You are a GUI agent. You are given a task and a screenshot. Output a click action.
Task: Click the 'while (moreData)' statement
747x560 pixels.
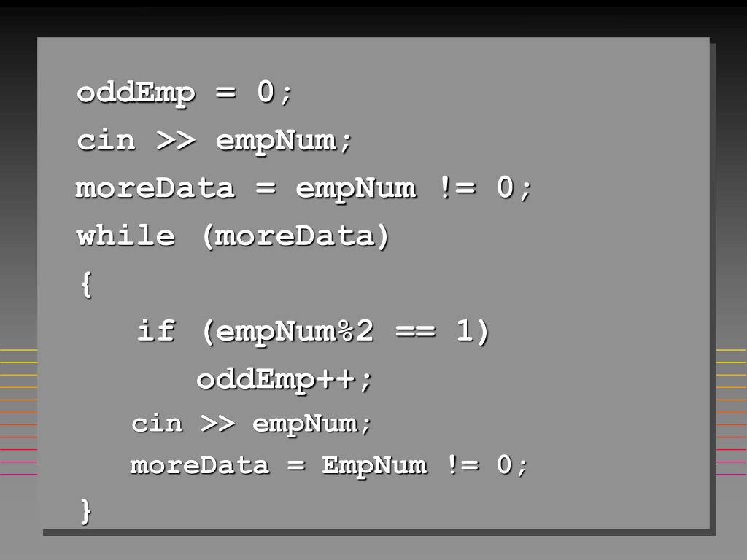(233, 236)
